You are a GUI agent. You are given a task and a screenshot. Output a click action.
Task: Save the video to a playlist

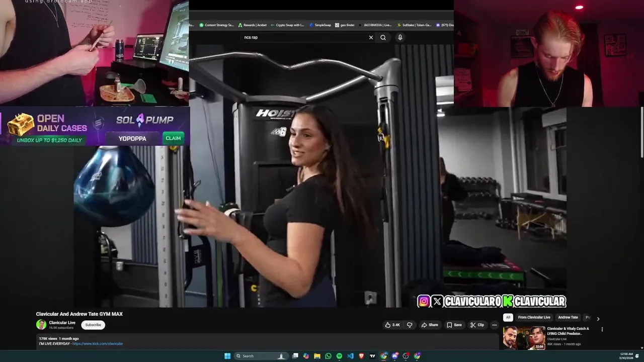pyautogui.click(x=454, y=325)
